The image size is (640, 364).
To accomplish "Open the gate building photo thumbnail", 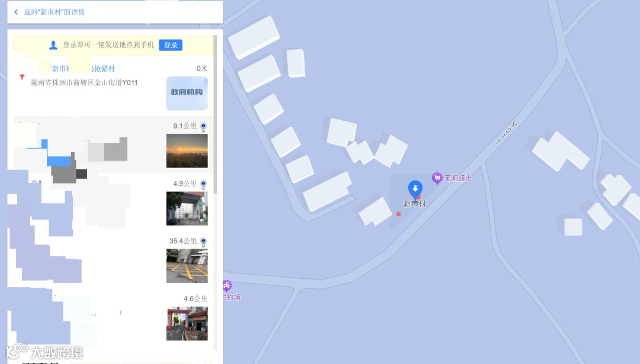I will tap(187, 209).
